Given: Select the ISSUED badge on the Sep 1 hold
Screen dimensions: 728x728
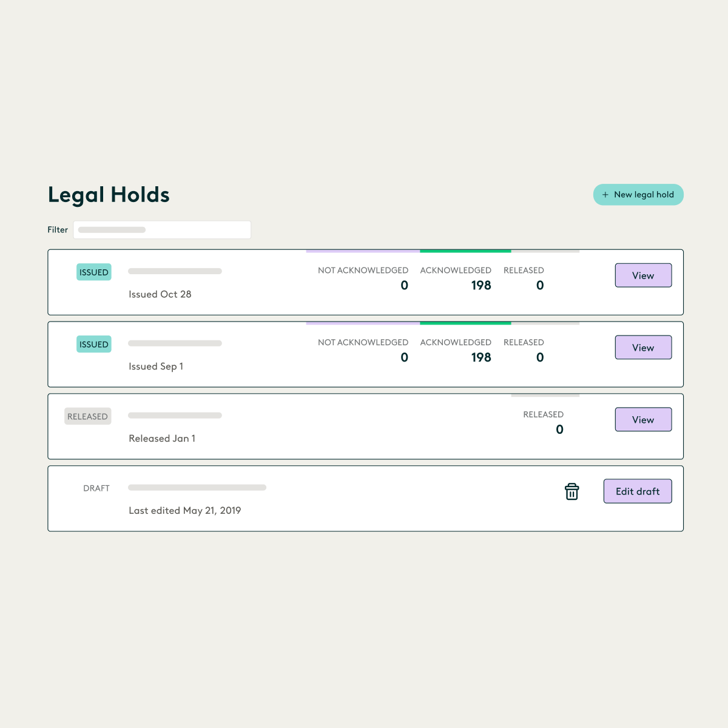Looking at the screenshot, I should coord(93,344).
